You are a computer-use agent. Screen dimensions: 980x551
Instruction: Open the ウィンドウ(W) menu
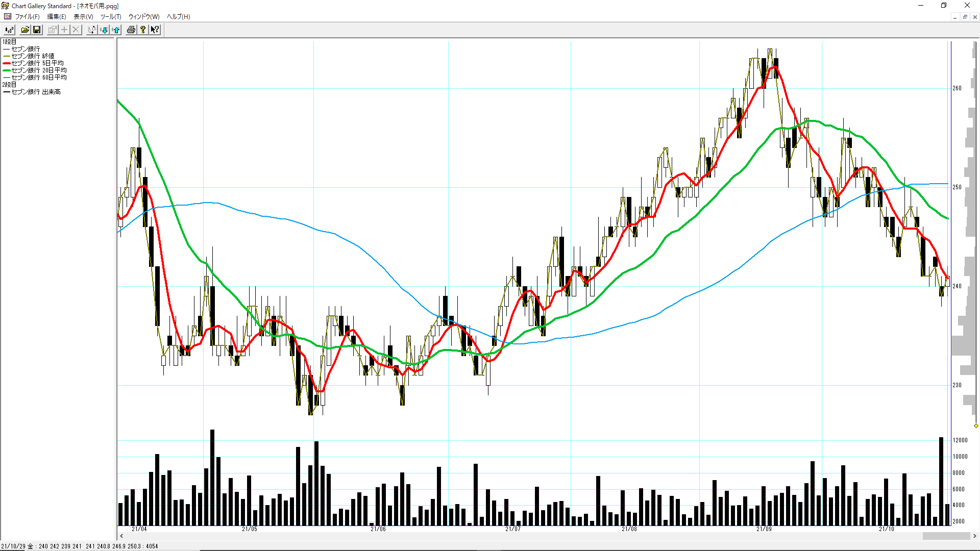pyautogui.click(x=143, y=17)
